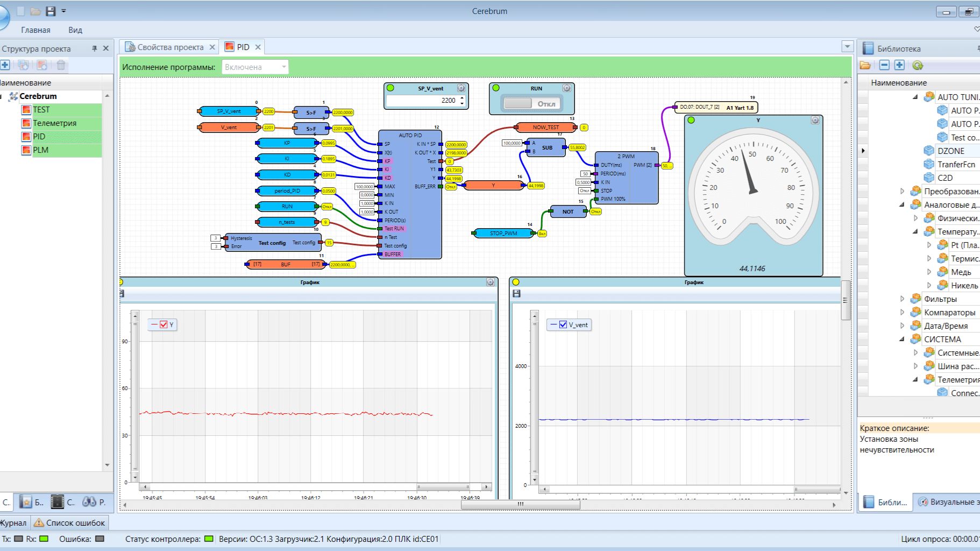The image size is (980, 551).
Task: Uncheck the Y series checkbox in graph legend
Action: 164,324
